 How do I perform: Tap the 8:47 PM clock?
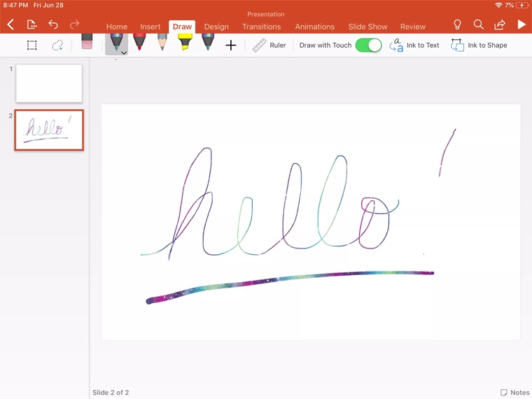(x=15, y=5)
